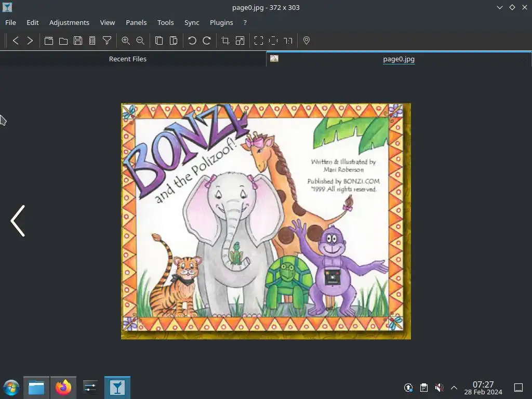
Task: Click the Bonzi book cover image
Action: (x=266, y=221)
